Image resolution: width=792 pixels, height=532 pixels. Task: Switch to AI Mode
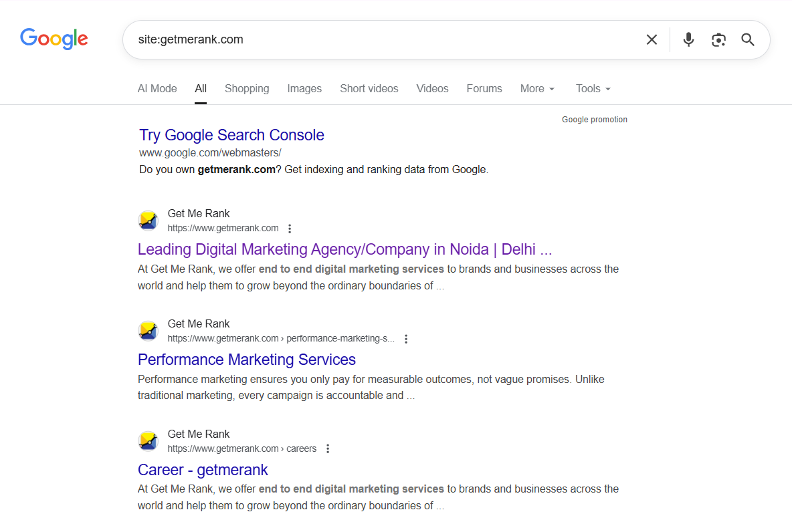(x=157, y=88)
